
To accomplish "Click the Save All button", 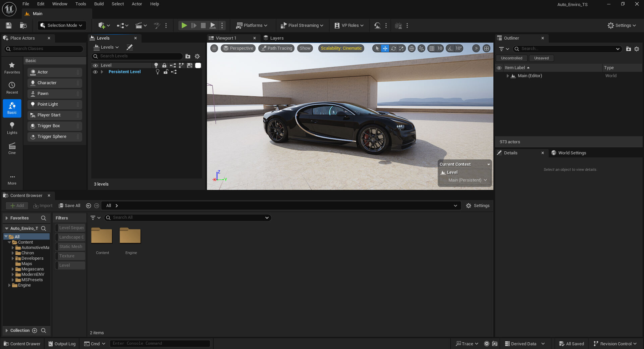I will [69, 206].
